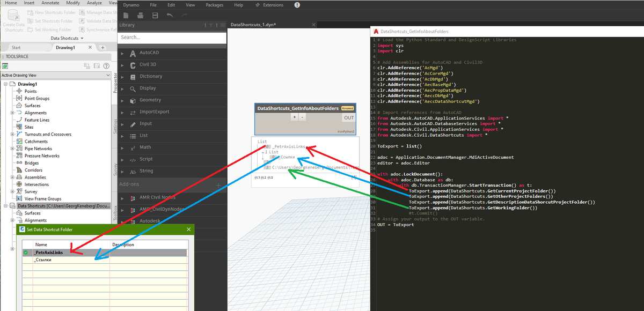This screenshot has height=311, width=644.
Task: Select the List category icon
Action: point(133,136)
